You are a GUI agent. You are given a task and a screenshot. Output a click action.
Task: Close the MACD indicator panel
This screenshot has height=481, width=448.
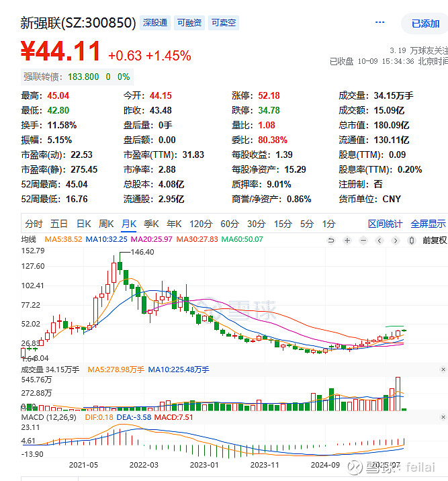pos(443,417)
